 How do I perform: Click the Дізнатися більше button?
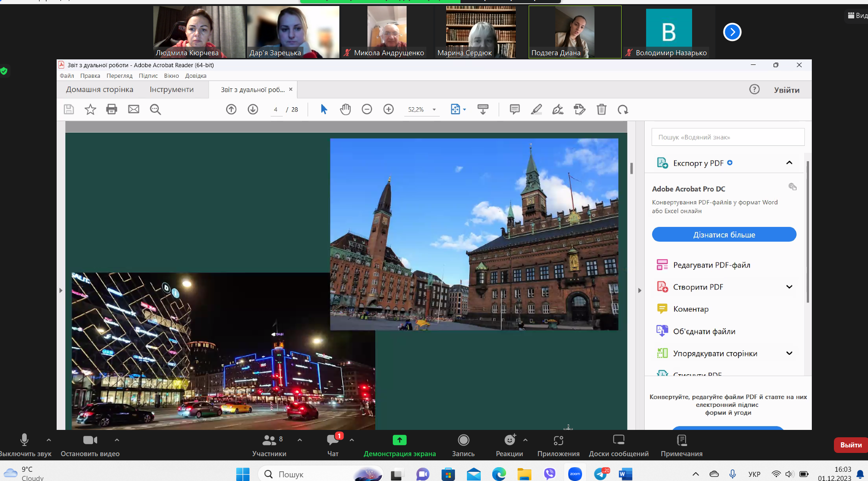tap(724, 234)
